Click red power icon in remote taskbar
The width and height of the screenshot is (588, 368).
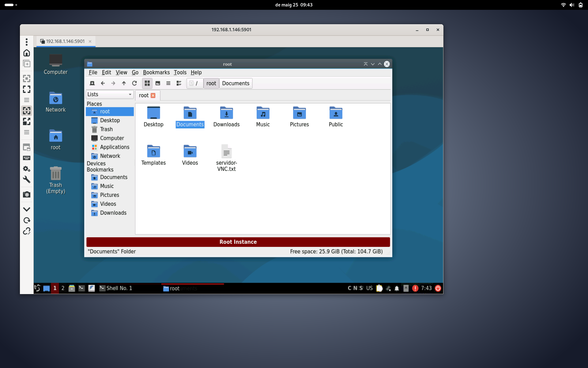(x=438, y=288)
